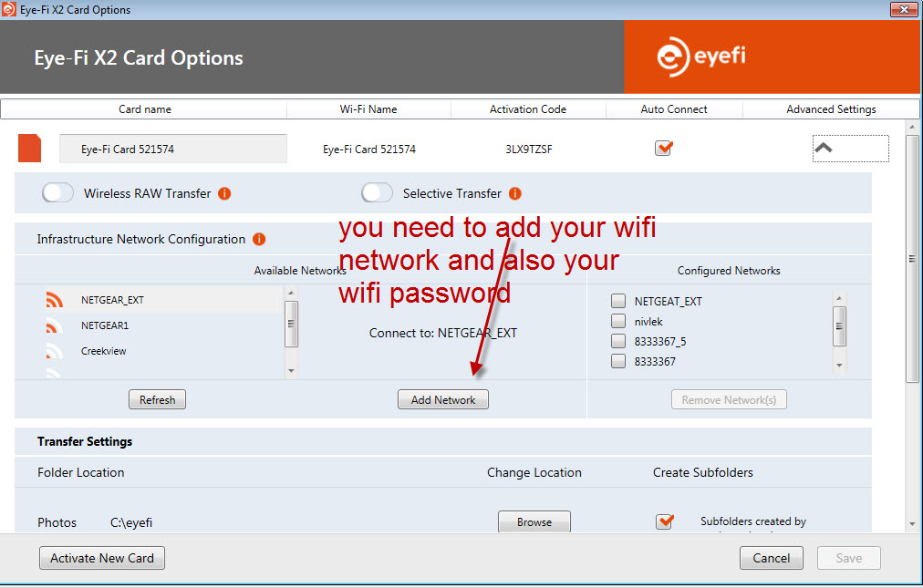Open info icon next to Selective Transfer
This screenshot has height=588, width=923.
click(515, 193)
